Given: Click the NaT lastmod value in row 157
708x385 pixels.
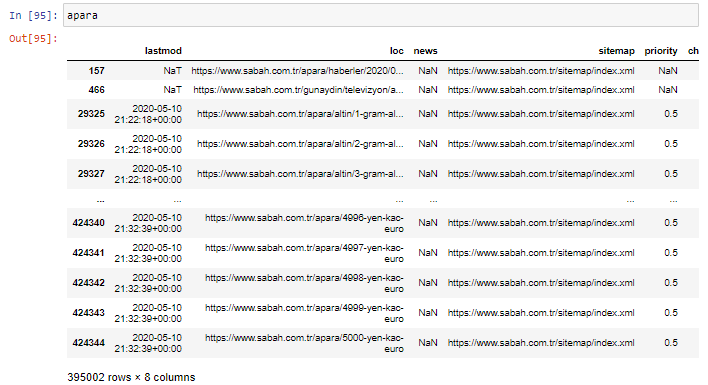Looking at the screenshot, I should pos(172,71).
